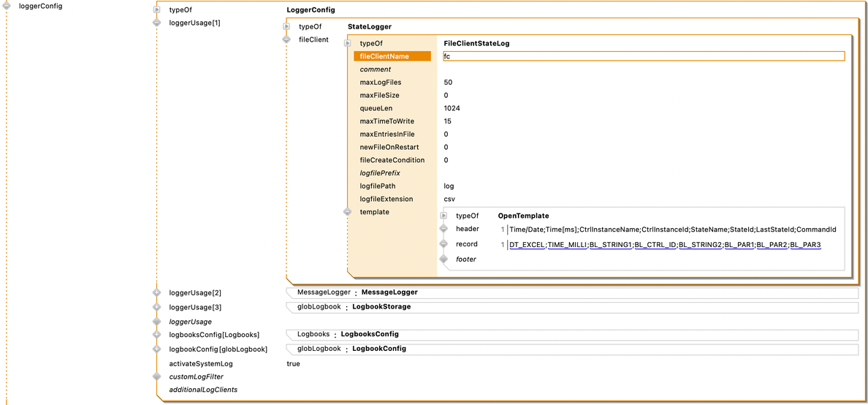Select the highlighted fileClientName row label
868x405 pixels.
coord(392,56)
